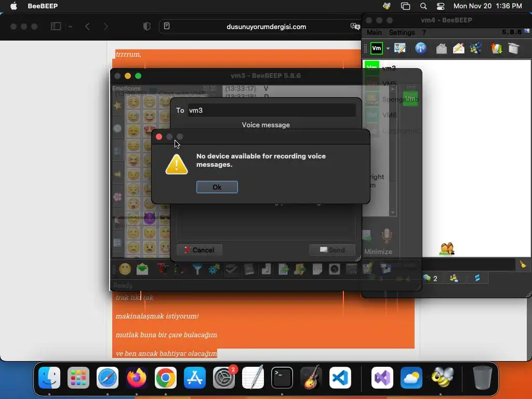
Task: Click the red T font icon in vm3 toolbar
Action: point(163,270)
